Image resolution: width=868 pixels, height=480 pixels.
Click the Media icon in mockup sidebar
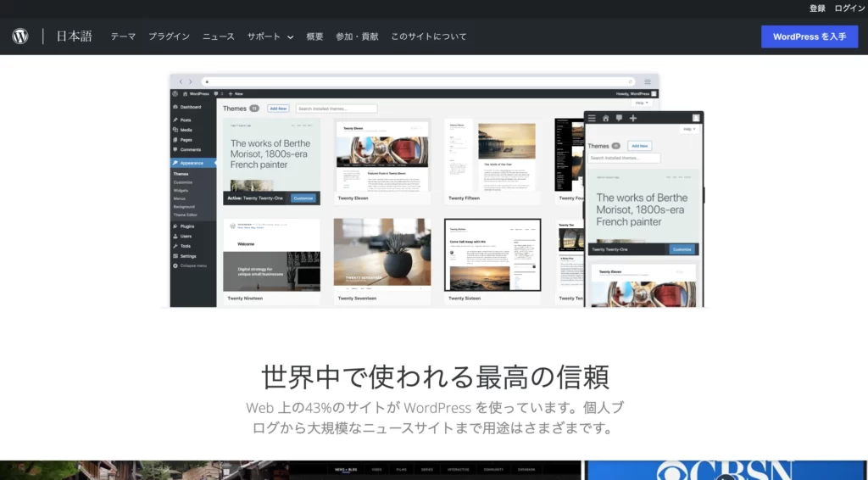click(175, 130)
